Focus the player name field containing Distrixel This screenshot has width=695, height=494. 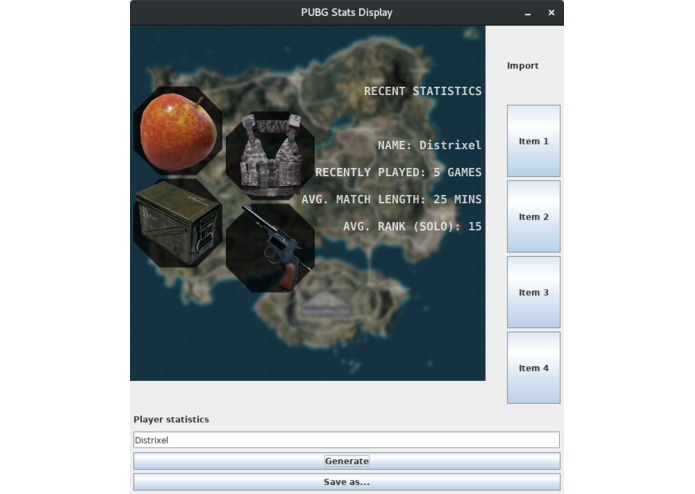pos(347,440)
